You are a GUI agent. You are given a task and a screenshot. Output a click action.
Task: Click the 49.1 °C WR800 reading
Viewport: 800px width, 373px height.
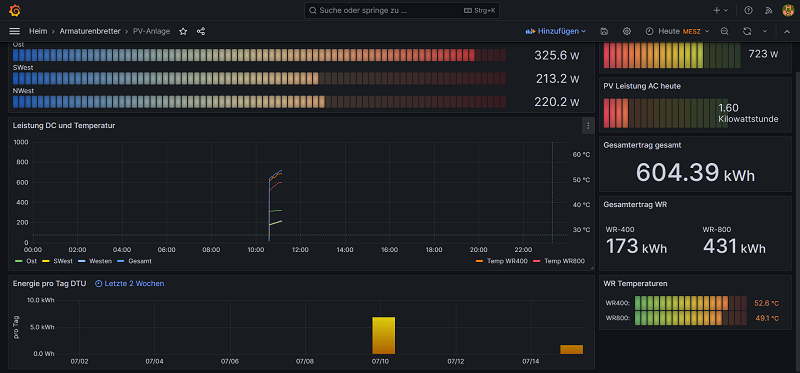[x=766, y=318]
